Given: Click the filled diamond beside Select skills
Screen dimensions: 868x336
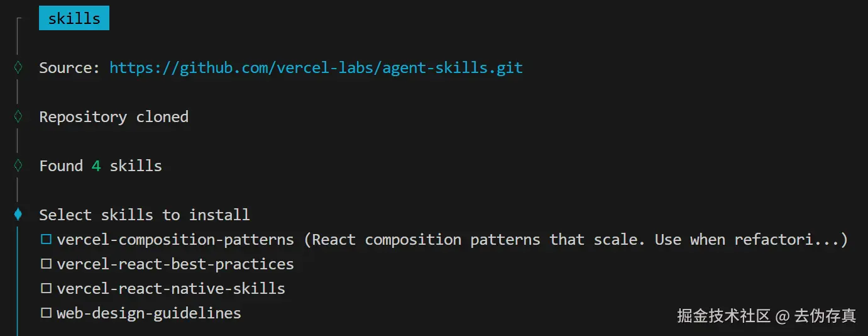Looking at the screenshot, I should pyautogui.click(x=18, y=215).
